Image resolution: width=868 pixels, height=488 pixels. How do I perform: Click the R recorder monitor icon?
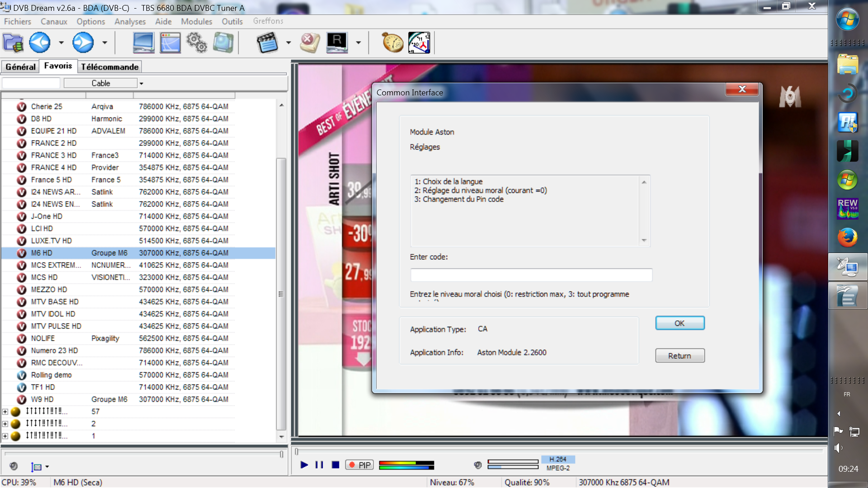337,43
